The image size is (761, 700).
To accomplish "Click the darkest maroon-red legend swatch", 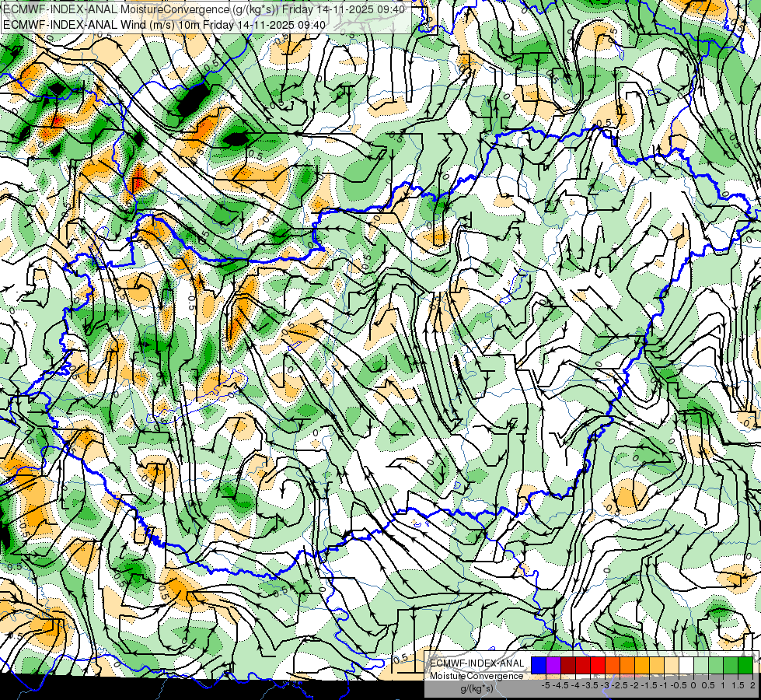I will coord(568,665).
